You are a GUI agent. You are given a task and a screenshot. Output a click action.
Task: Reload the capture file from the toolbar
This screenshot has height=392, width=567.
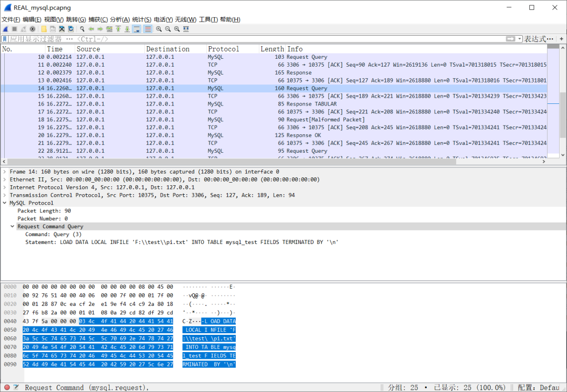71,29
